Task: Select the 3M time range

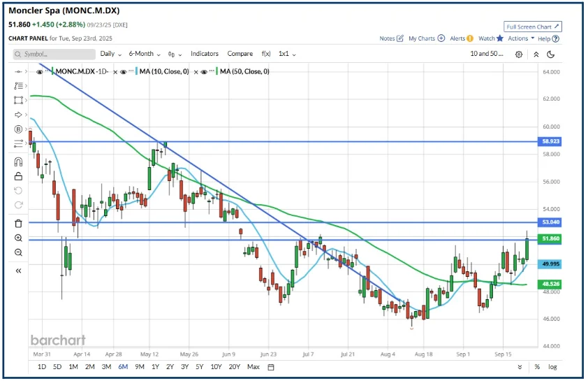Action: pyautogui.click(x=106, y=367)
